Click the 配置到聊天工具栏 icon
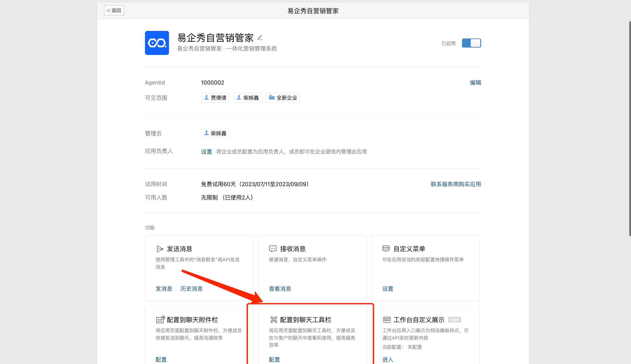This screenshot has height=364, width=631. (274, 320)
